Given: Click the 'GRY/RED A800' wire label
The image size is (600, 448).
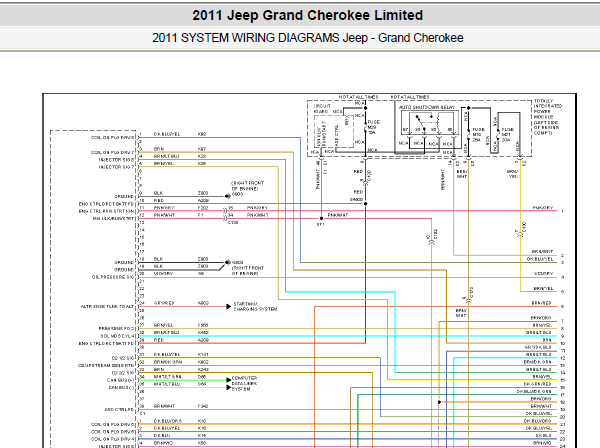Looking at the screenshot, I should coord(181,303).
